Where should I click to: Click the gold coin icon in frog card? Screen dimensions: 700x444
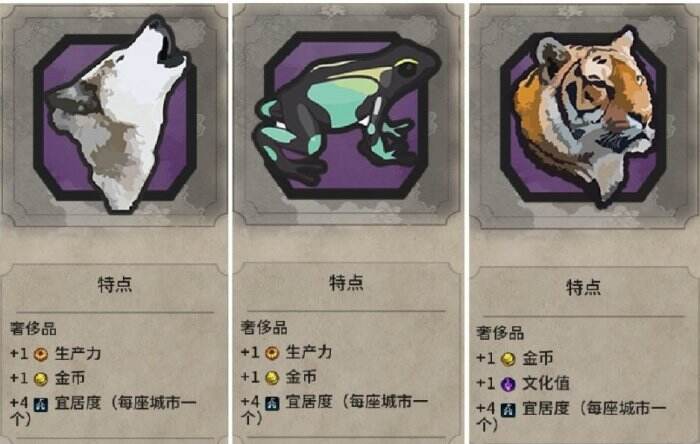coord(272,378)
